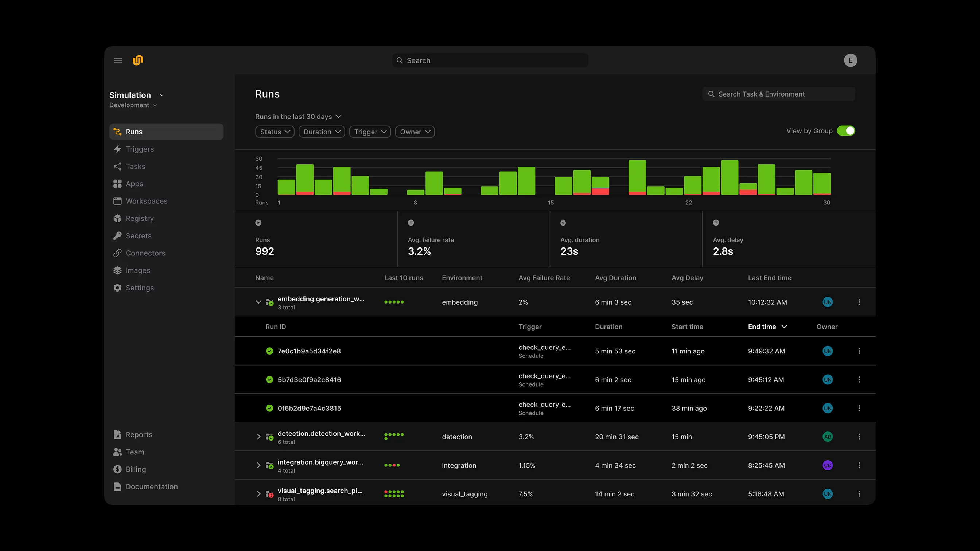Enable the View by Group toggle

[847, 130]
